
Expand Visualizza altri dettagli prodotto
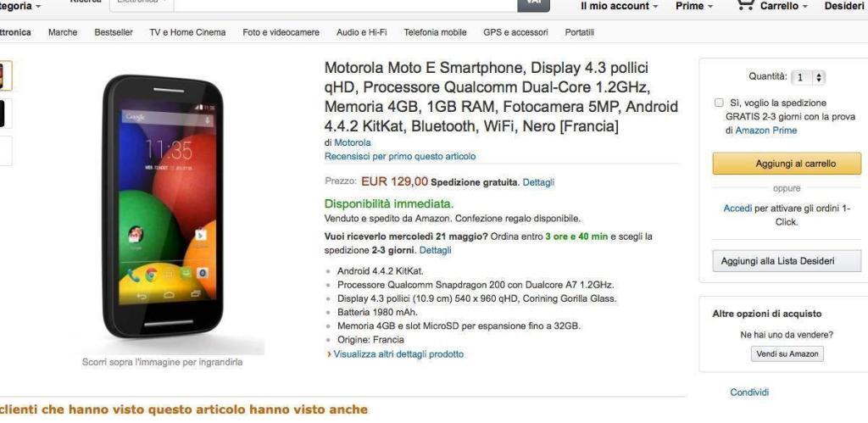(x=398, y=354)
